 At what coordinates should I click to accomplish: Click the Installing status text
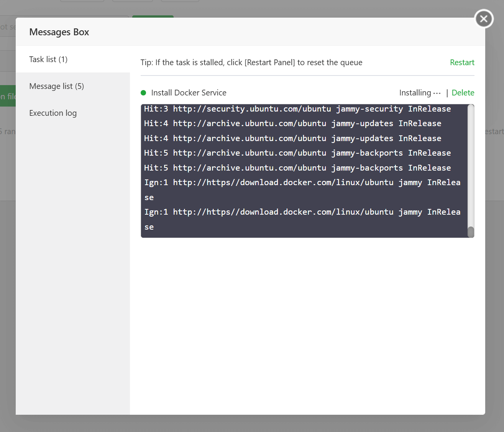[x=420, y=93]
